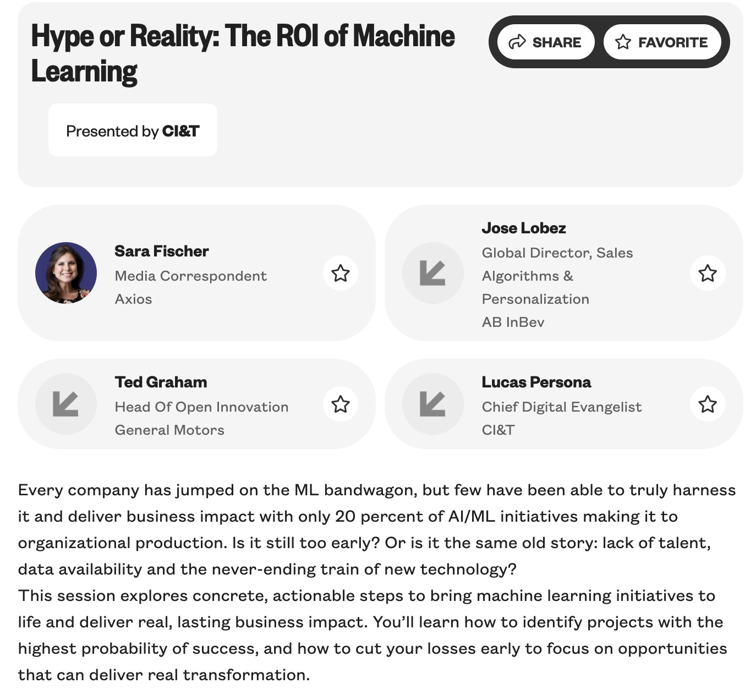Viewport: 756px width, 700px height.
Task: Click Ted Graham's placeholder avatar icon
Action: pos(66,404)
